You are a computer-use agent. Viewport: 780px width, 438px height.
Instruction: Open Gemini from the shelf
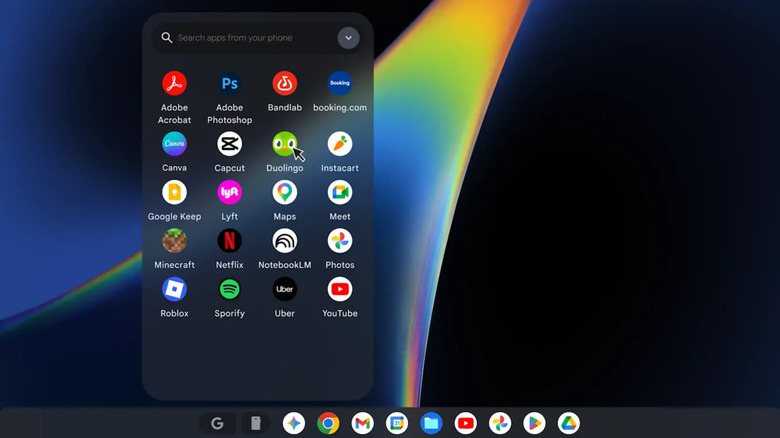[x=293, y=424]
